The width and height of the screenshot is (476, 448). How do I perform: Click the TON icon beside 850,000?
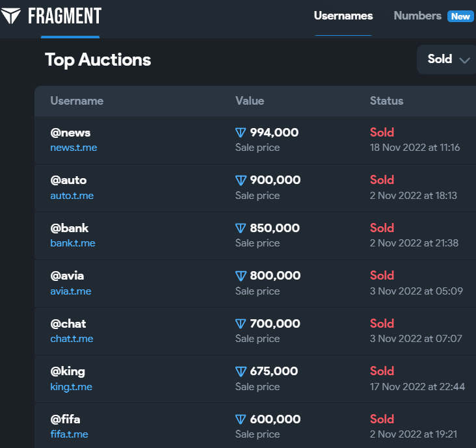[241, 228]
